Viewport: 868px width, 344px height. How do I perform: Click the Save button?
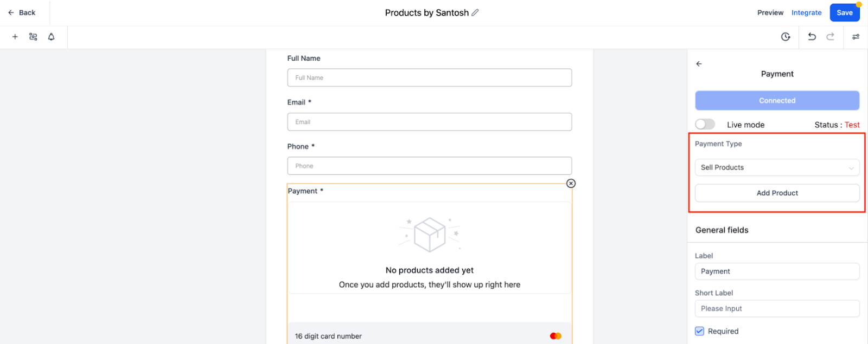coord(844,12)
